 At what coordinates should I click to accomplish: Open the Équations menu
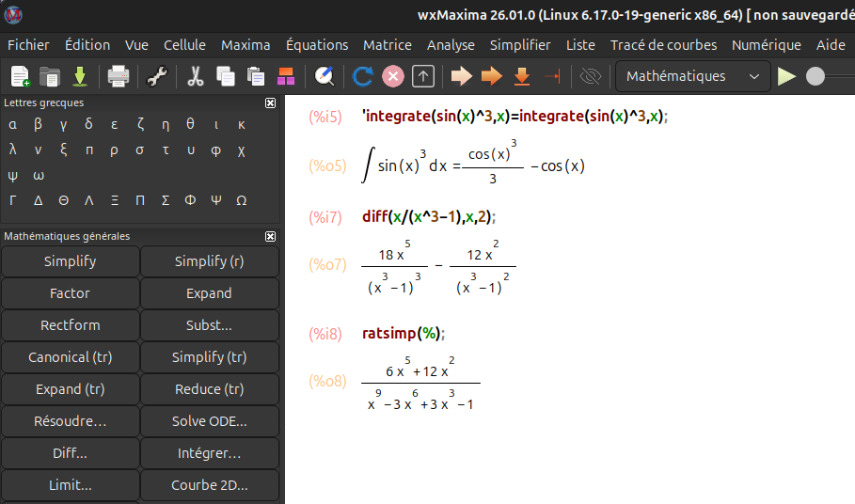(x=317, y=45)
